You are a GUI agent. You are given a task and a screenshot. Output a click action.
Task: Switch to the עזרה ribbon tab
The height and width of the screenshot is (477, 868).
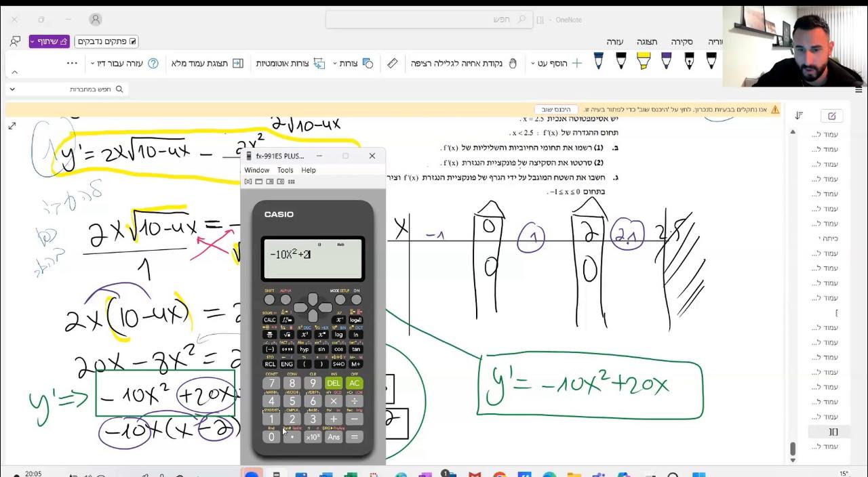[614, 41]
